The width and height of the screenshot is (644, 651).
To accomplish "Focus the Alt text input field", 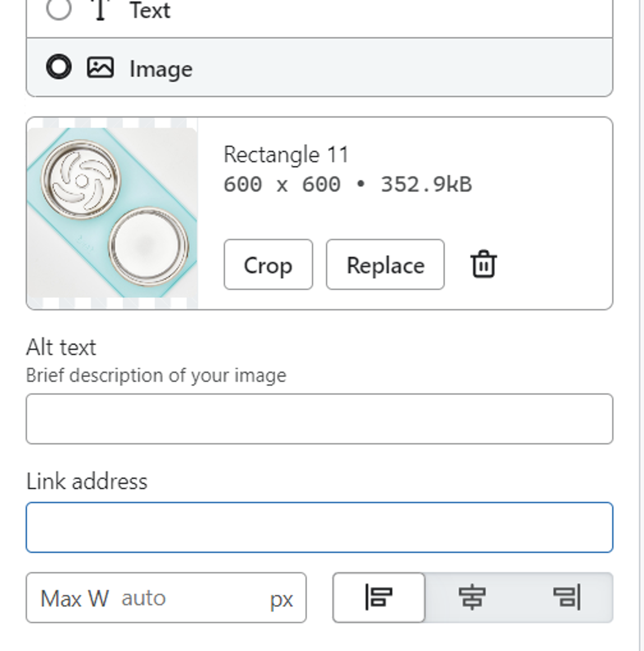I will pyautogui.click(x=319, y=419).
